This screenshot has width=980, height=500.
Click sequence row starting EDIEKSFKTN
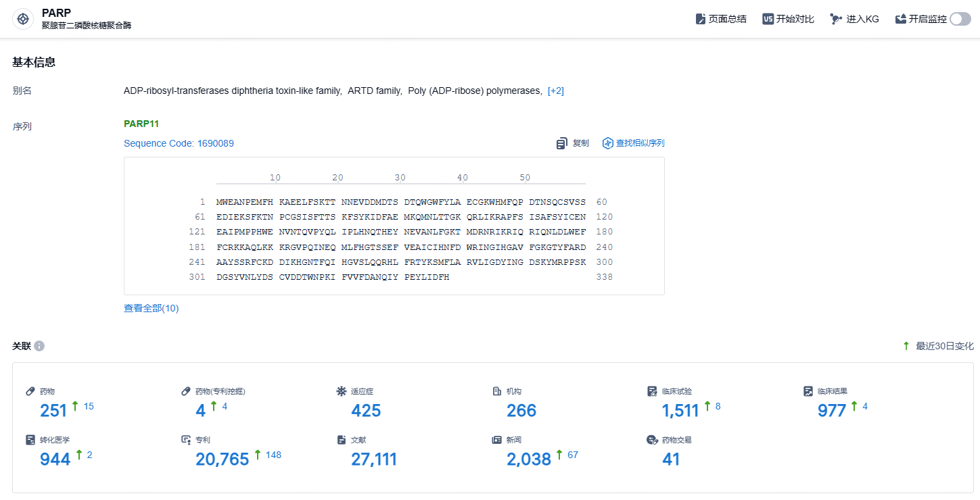[401, 217]
